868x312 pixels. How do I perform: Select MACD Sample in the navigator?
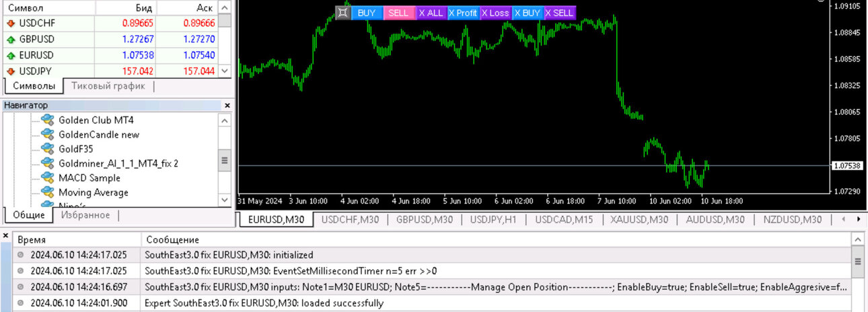click(89, 178)
